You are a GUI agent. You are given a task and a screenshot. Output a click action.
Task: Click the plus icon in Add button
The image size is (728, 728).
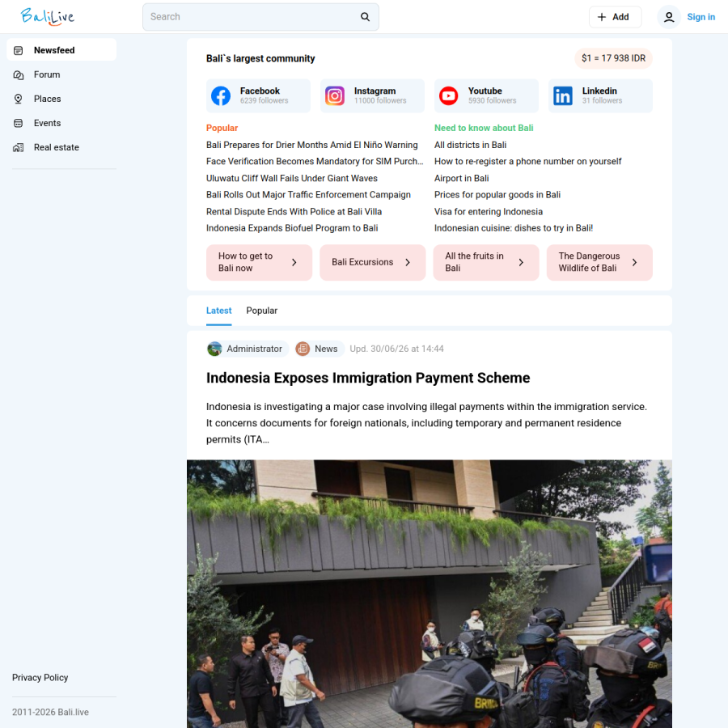(x=601, y=17)
